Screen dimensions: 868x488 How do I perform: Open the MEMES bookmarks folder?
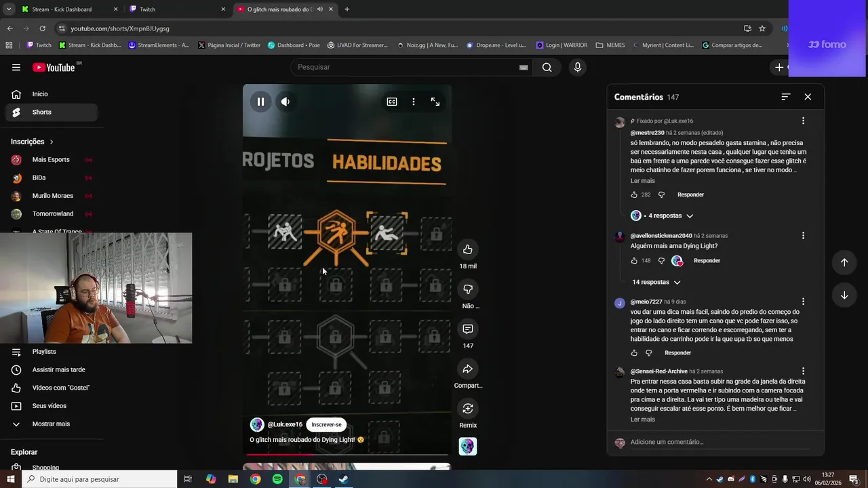click(610, 45)
